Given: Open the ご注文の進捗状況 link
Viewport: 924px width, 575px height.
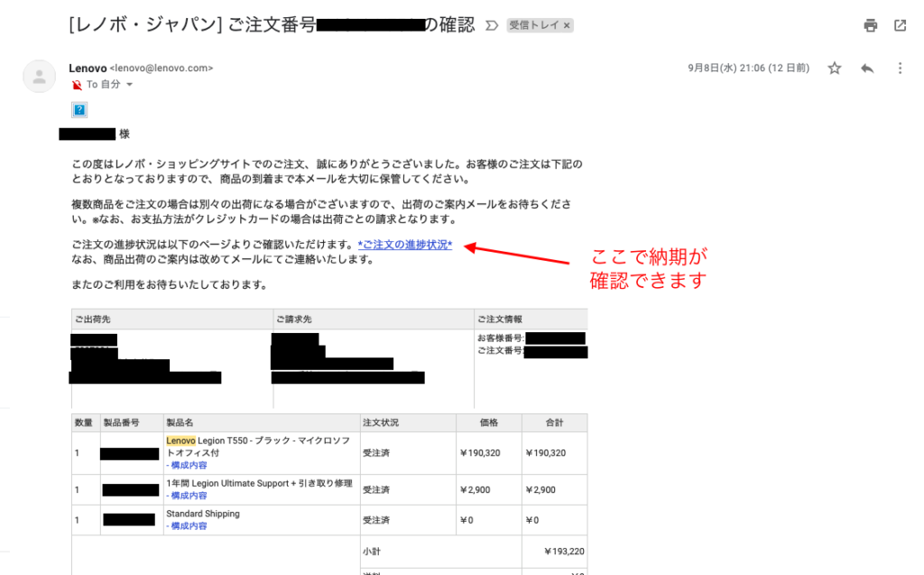Looking at the screenshot, I should click(x=405, y=244).
